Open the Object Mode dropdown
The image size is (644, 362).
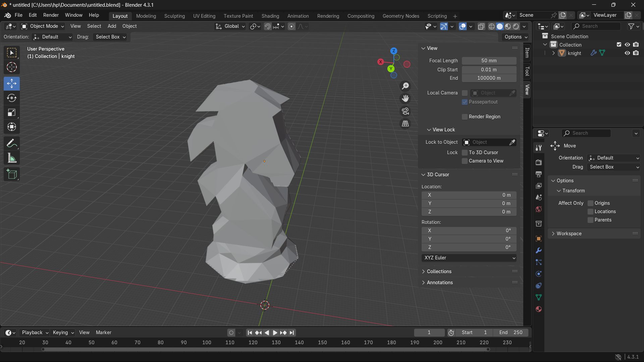click(x=42, y=26)
